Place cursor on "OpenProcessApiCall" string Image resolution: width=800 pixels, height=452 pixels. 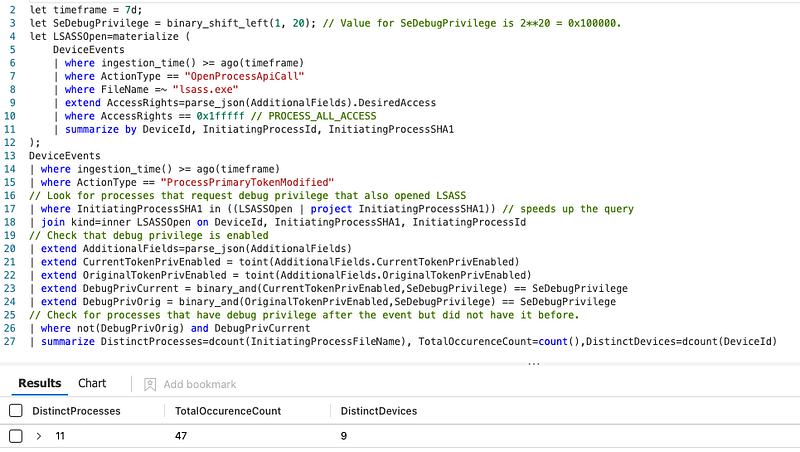click(244, 76)
